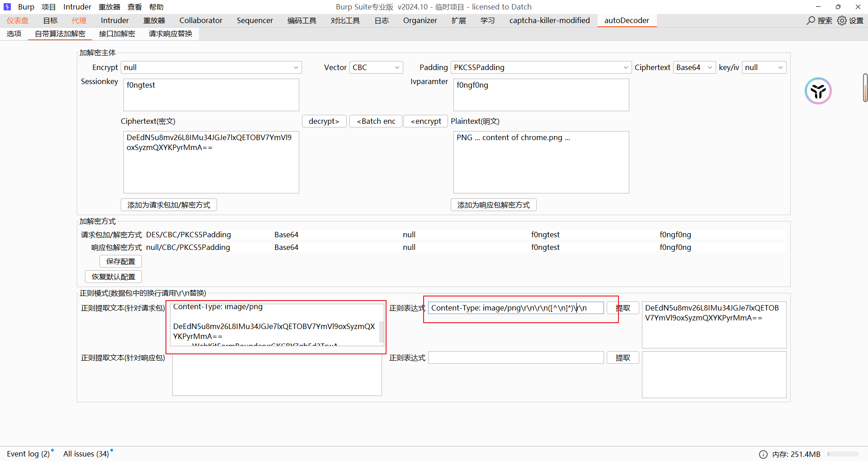Click the floating colorful assistant icon
The width and height of the screenshot is (868, 461).
(x=818, y=91)
